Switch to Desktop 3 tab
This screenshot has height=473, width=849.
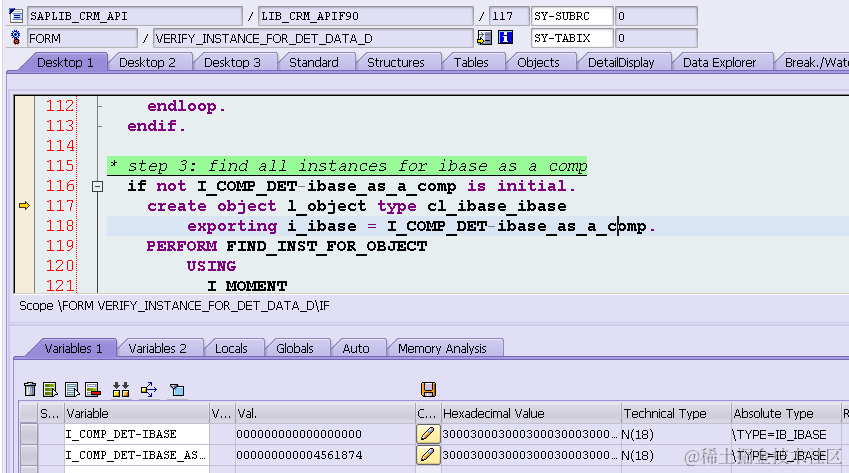232,62
